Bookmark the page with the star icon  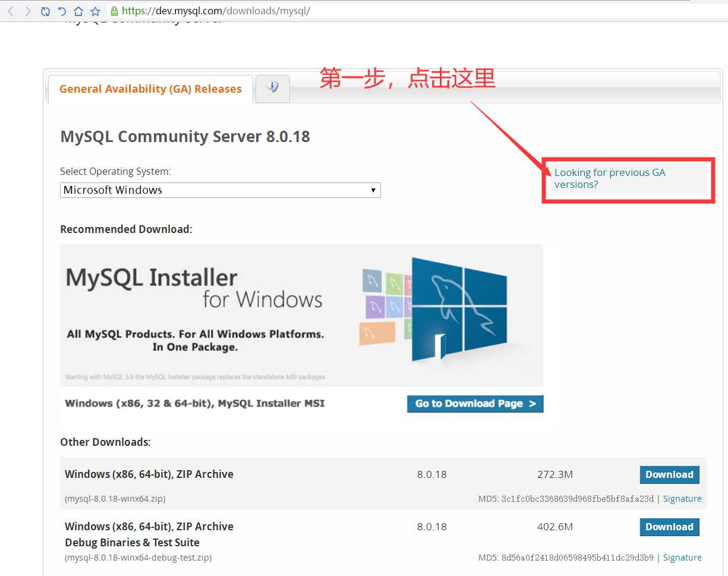click(x=95, y=11)
